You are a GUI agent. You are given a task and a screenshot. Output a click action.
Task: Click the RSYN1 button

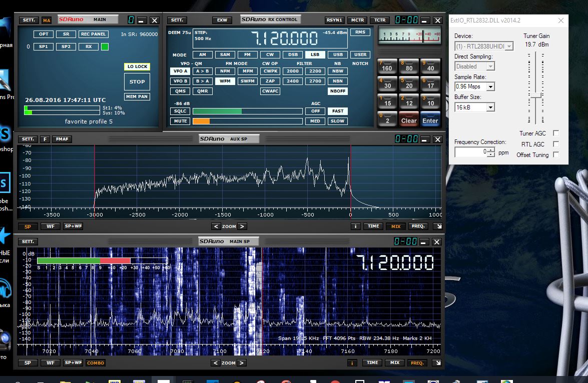(334, 20)
